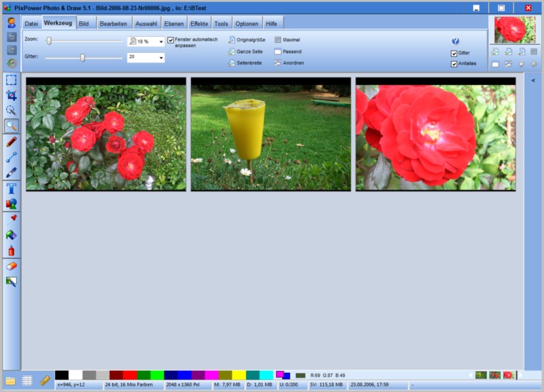
Task: Choose the red spray bottle tool
Action: (11, 250)
